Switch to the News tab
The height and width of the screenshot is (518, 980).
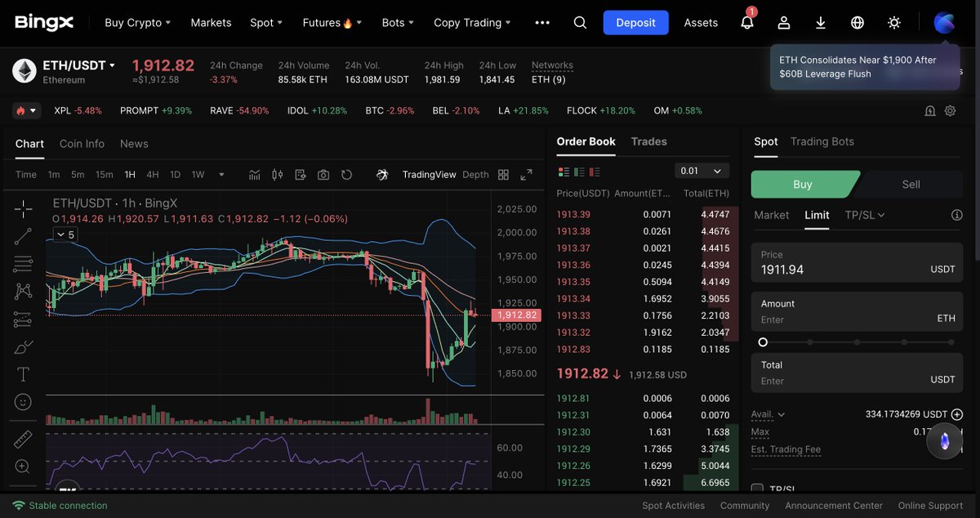click(x=134, y=144)
